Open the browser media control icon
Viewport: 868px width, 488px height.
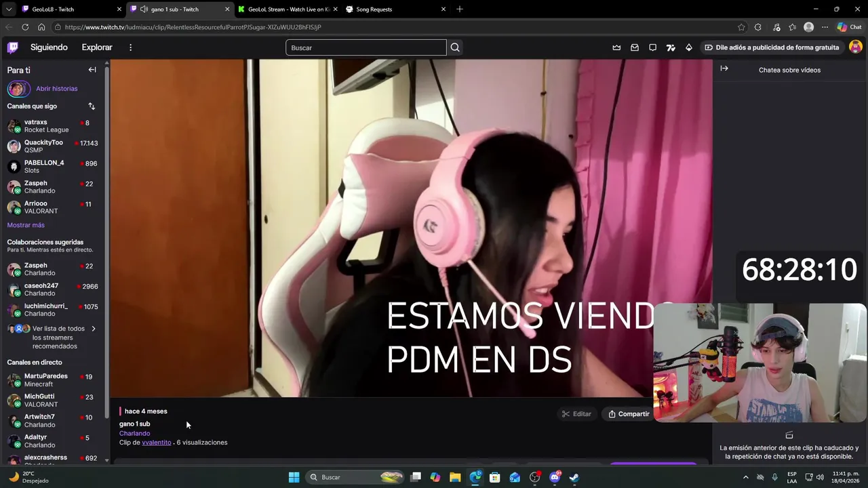[x=776, y=27]
